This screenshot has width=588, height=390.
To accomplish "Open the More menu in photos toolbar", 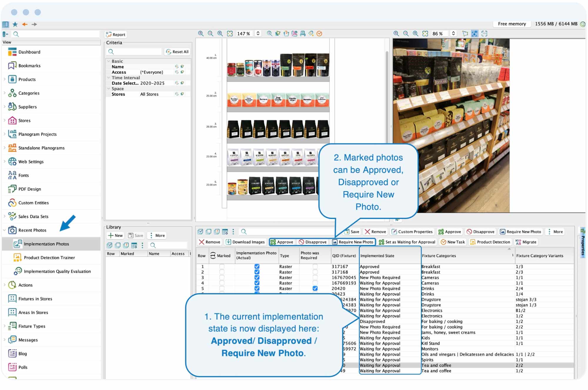I will coord(555,232).
